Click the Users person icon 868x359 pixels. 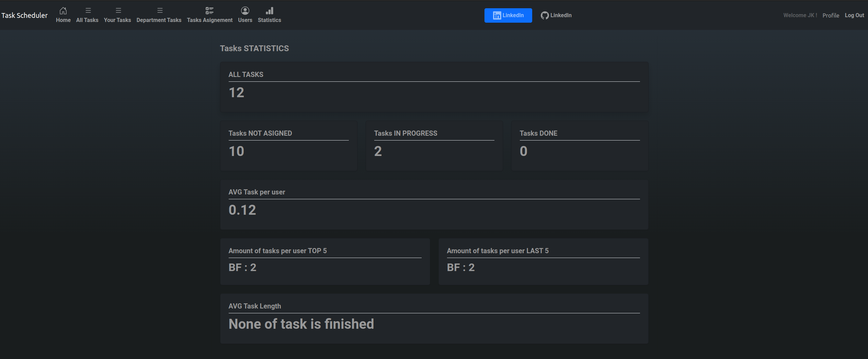click(245, 10)
